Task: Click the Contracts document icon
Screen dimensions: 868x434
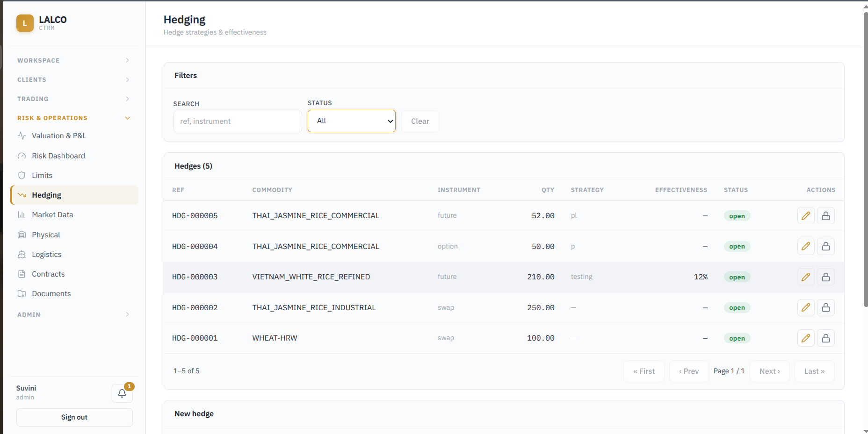Action: point(22,274)
